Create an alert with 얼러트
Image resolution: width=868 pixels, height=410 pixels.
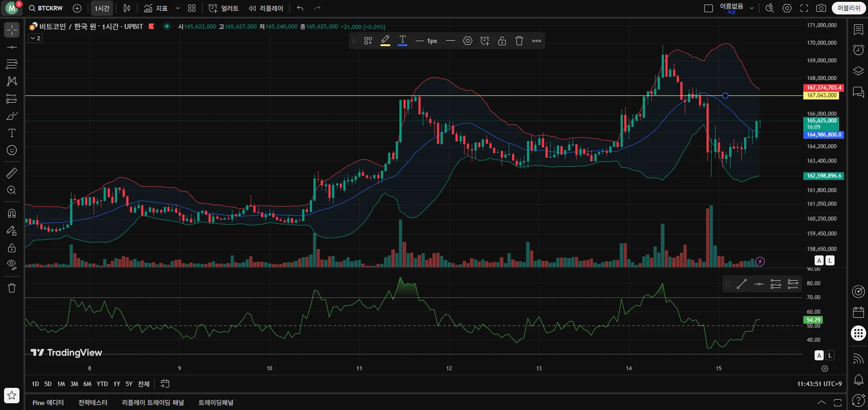223,8
